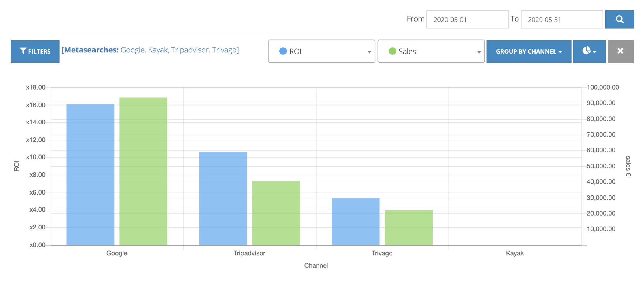
Task: Click the magnifier search button
Action: pyautogui.click(x=619, y=19)
